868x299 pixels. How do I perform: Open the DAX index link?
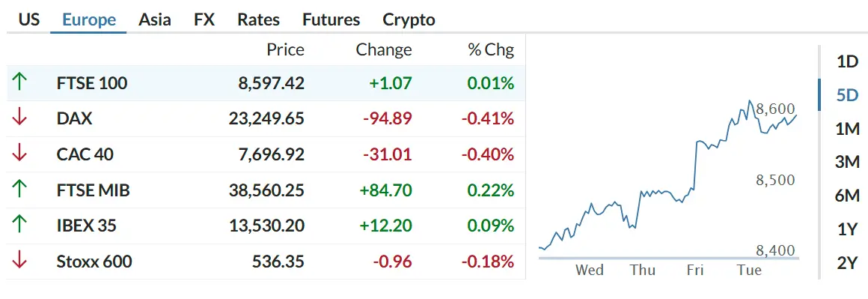click(x=74, y=118)
